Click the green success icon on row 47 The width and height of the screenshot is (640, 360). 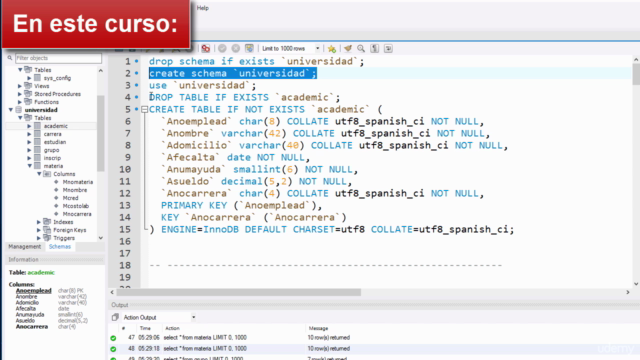coord(113,338)
